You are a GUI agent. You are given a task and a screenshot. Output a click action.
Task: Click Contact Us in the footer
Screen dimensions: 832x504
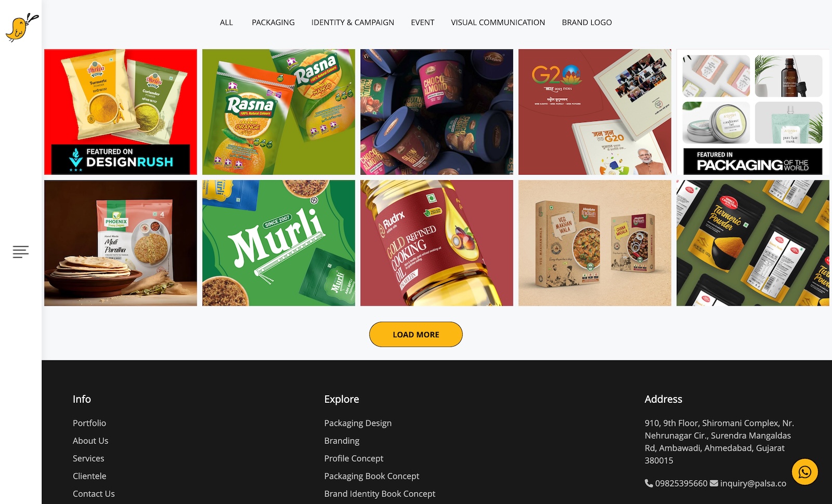tap(94, 494)
